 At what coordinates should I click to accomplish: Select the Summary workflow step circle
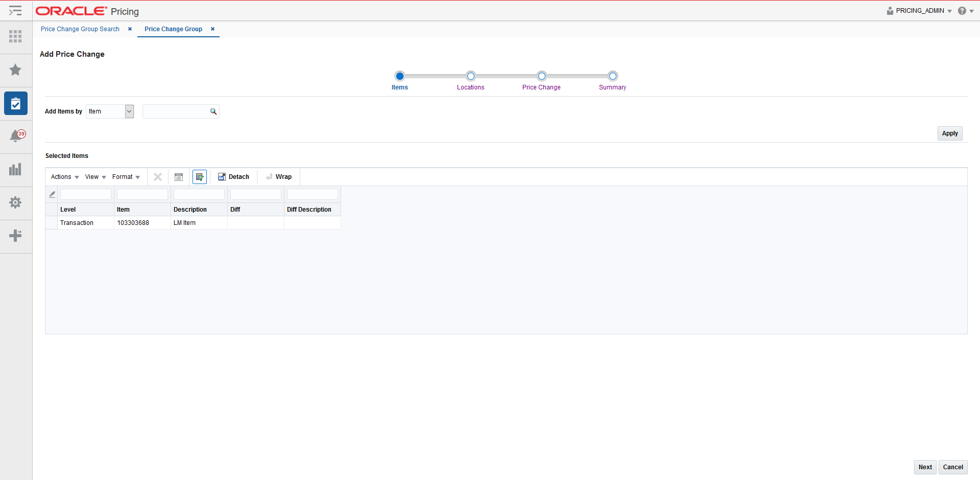tap(612, 76)
